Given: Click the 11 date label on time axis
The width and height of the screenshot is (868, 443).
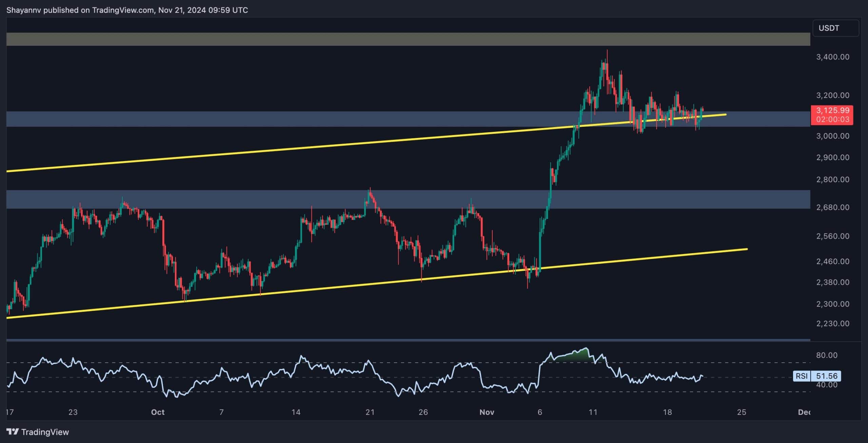Looking at the screenshot, I should click(x=593, y=412).
